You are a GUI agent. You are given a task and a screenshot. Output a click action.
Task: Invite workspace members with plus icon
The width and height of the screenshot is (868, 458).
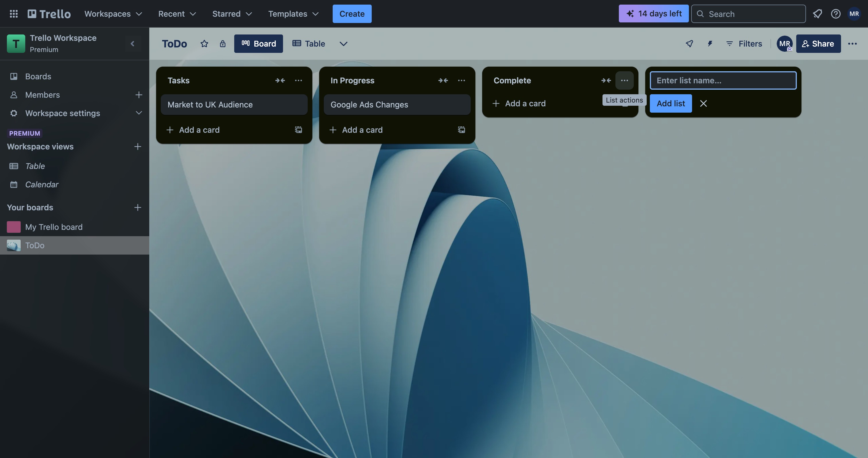coord(139,95)
